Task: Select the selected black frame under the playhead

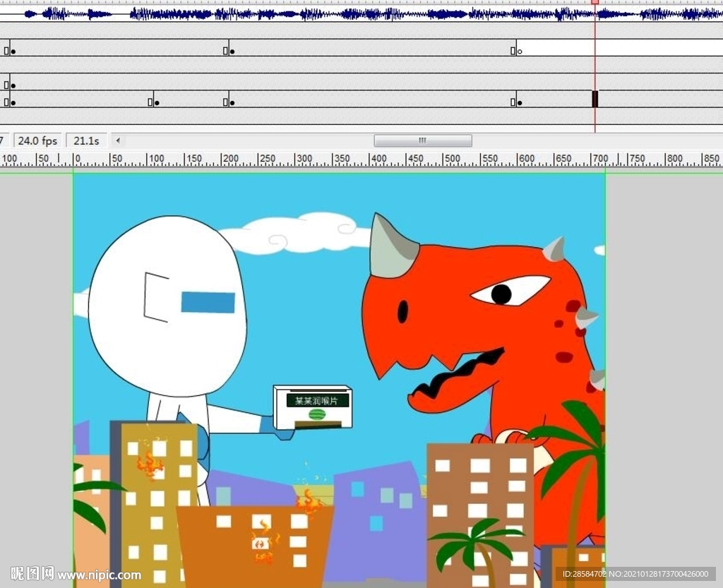Action: coord(594,100)
